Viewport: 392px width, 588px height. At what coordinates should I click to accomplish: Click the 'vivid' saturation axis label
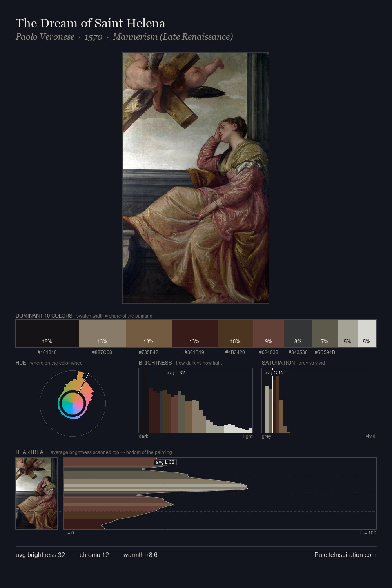coord(370,436)
